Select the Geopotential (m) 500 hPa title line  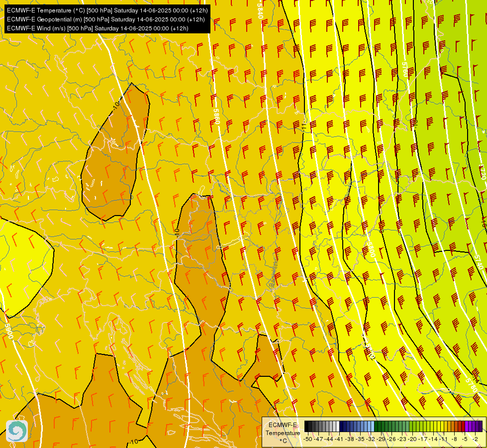click(105, 19)
